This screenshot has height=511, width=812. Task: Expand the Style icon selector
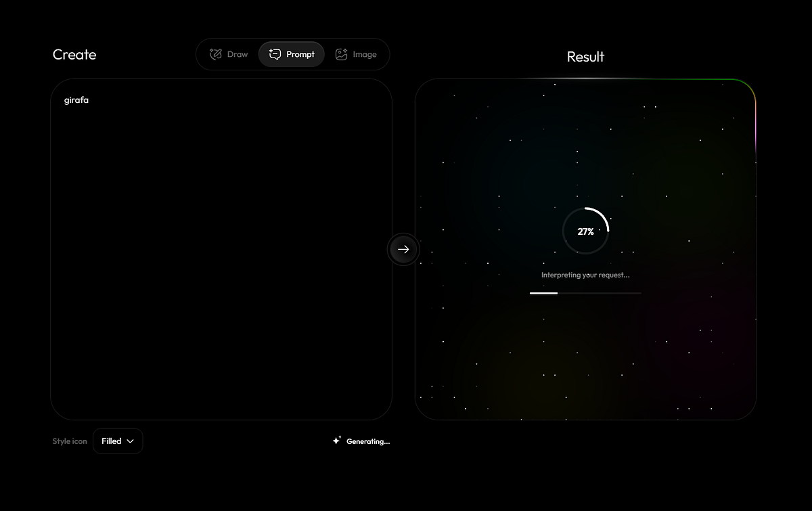(x=118, y=441)
